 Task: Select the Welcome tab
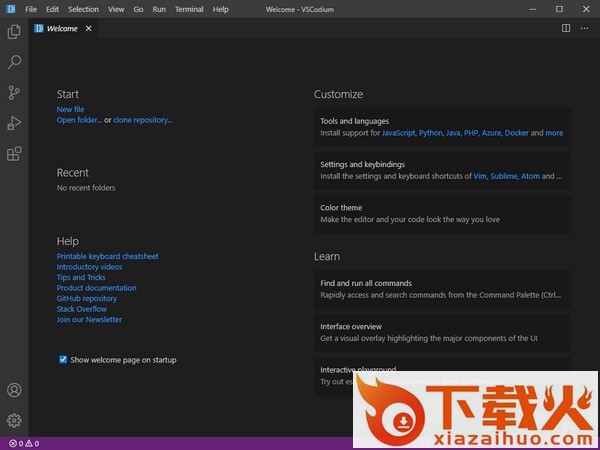62,29
